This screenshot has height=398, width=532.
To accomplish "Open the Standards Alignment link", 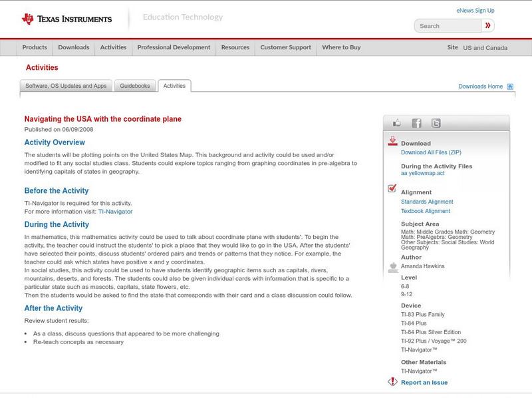I will click(x=427, y=202).
